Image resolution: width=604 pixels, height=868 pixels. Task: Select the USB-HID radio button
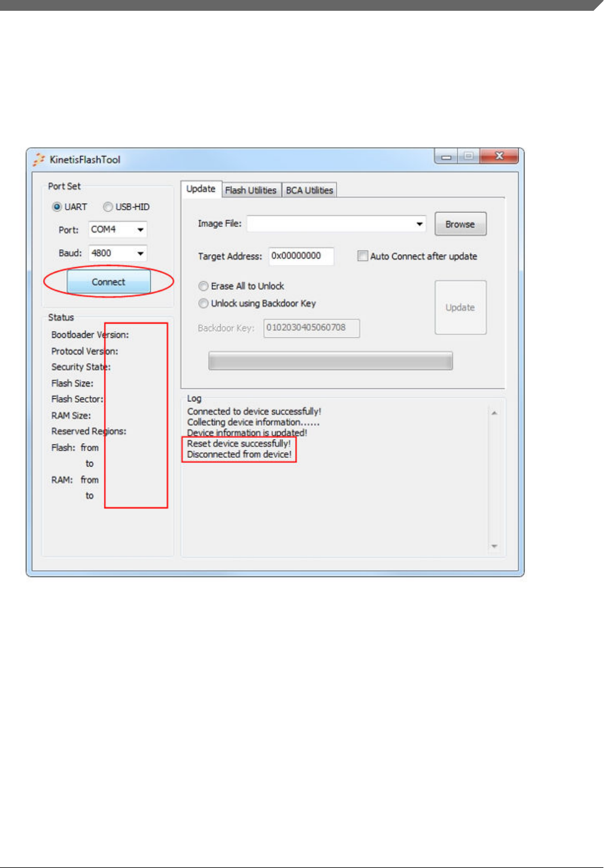pyautogui.click(x=108, y=207)
